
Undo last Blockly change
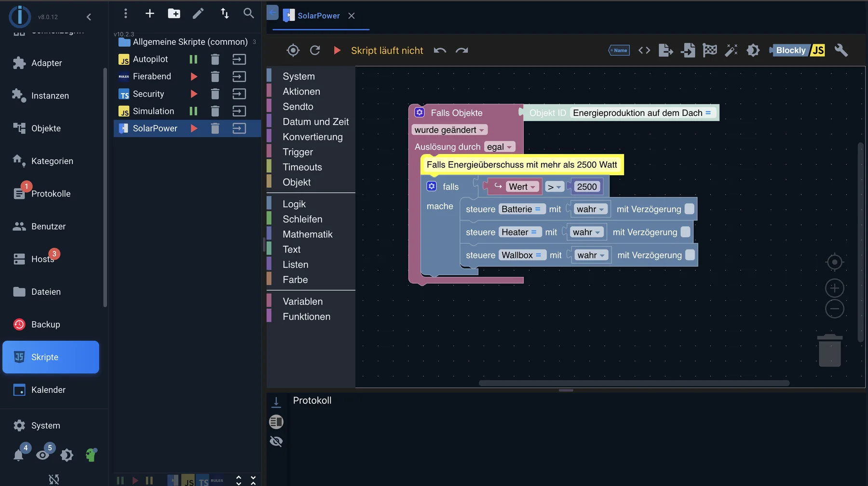coord(440,50)
